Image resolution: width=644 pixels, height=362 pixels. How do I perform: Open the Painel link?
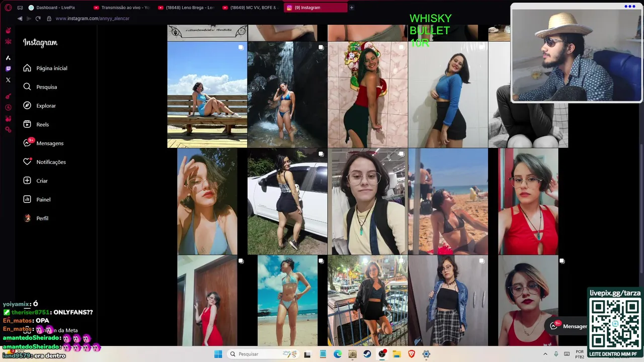(x=43, y=200)
